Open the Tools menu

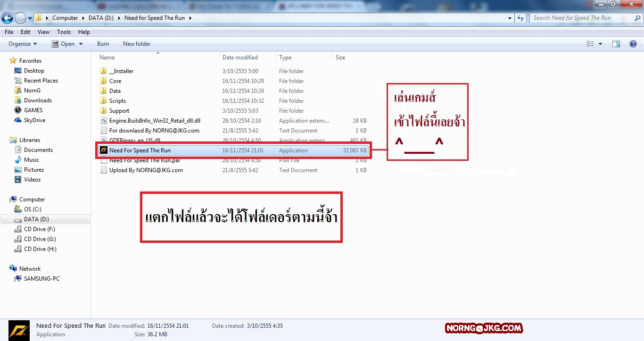tap(64, 32)
